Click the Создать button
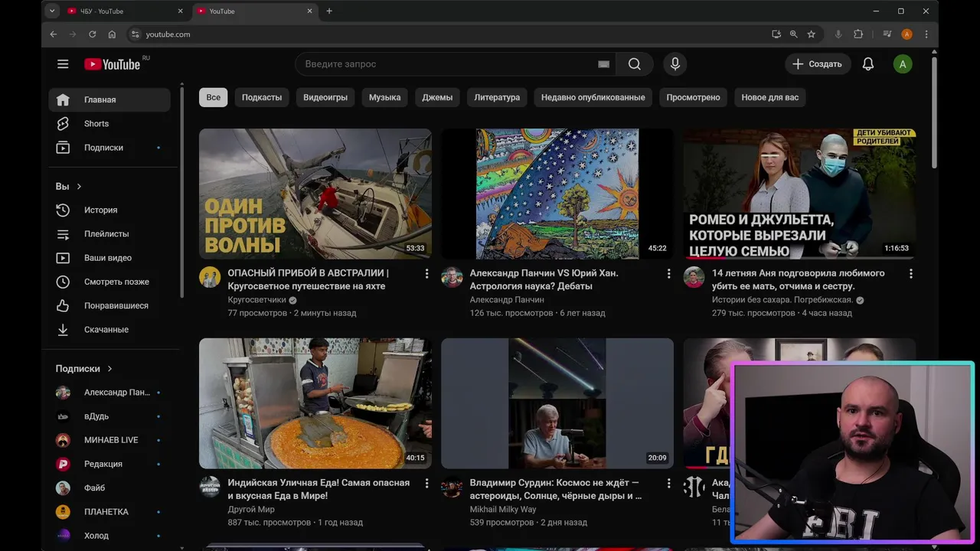 [x=818, y=64]
